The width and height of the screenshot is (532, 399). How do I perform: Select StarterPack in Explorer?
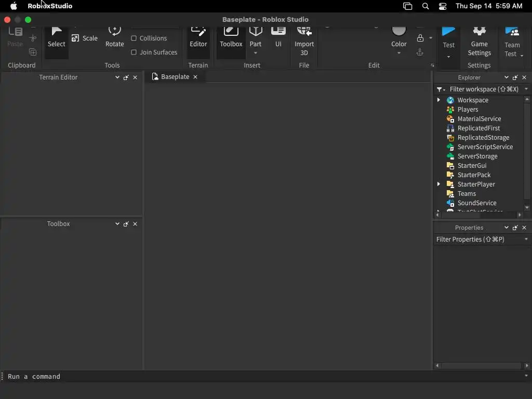pos(474,175)
